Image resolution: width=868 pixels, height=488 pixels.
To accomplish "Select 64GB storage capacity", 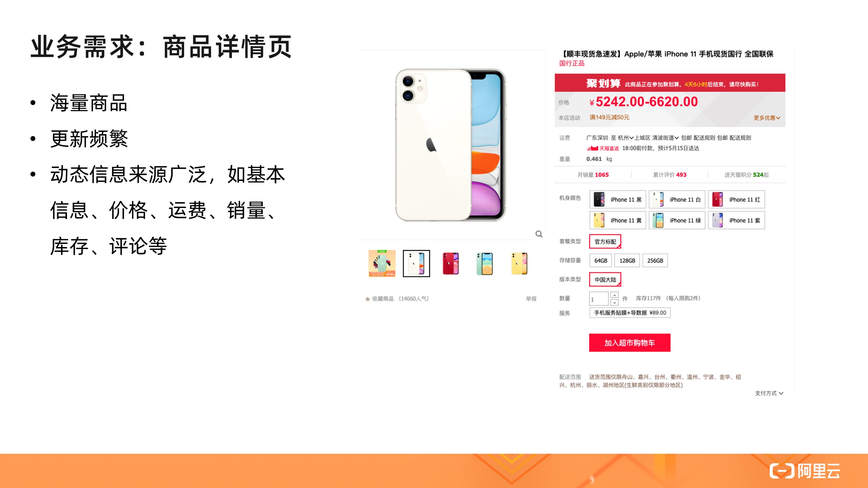I will (x=600, y=260).
